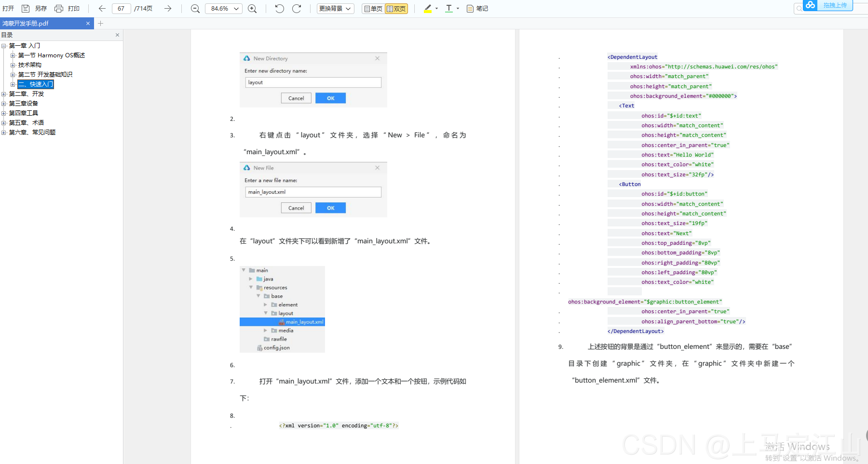Image resolution: width=868 pixels, height=464 pixels.
Task: Click OK in New Directory dialog image
Action: click(330, 98)
